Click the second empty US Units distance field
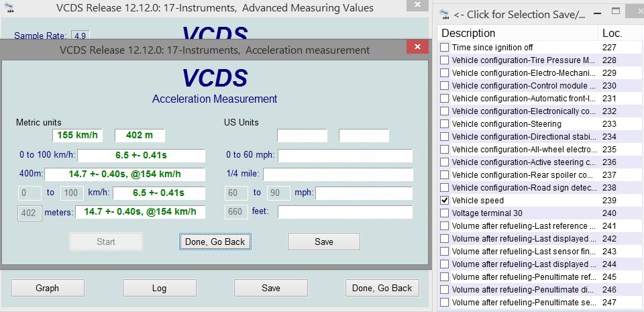Viewport: 644px width, 312px height. click(x=364, y=135)
